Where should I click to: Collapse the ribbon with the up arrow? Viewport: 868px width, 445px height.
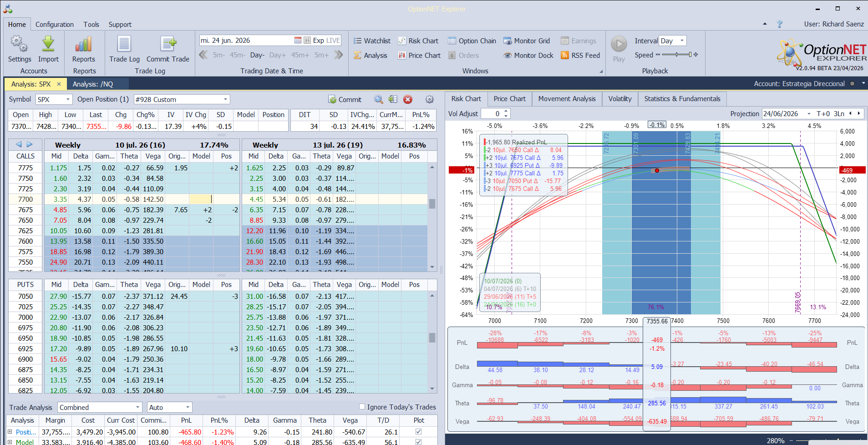tap(765, 24)
